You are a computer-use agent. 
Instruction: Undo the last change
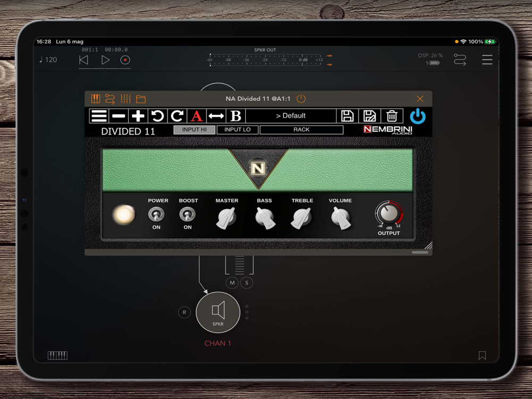click(x=157, y=115)
